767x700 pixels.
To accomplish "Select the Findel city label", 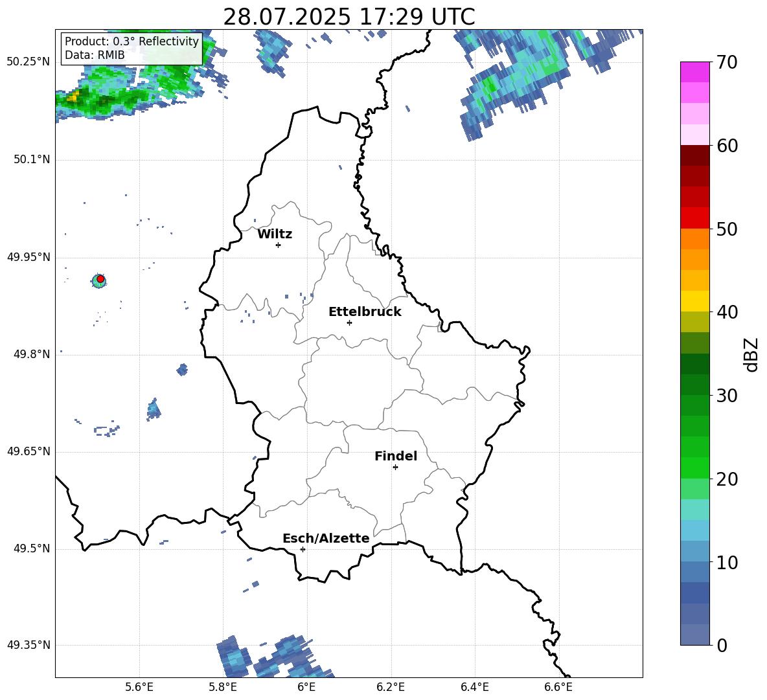I will (x=396, y=456).
